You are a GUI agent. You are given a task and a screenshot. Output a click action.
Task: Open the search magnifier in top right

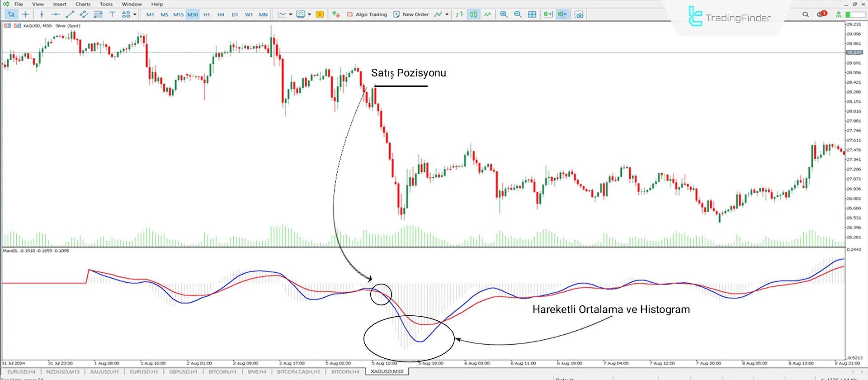pos(806,14)
